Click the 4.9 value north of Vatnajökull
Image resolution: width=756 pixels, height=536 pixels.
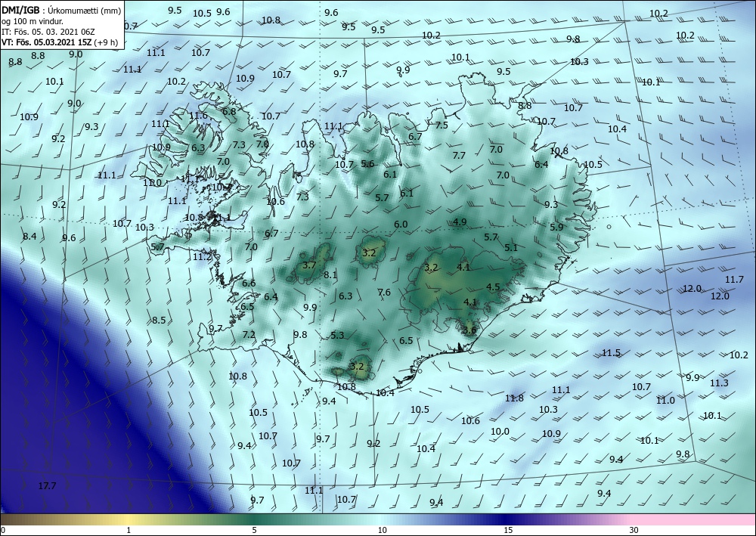[460, 222]
